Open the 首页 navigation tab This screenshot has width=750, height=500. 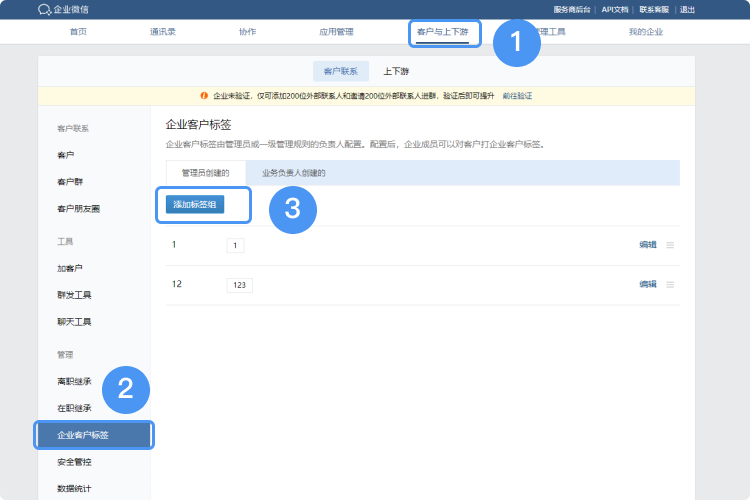tap(78, 32)
